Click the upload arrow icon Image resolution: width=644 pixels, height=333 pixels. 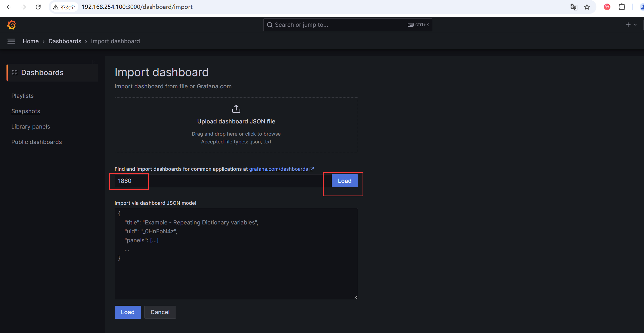click(236, 109)
